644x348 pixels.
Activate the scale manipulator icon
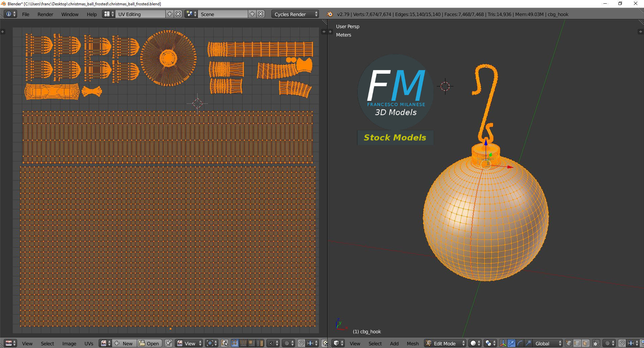(x=528, y=343)
